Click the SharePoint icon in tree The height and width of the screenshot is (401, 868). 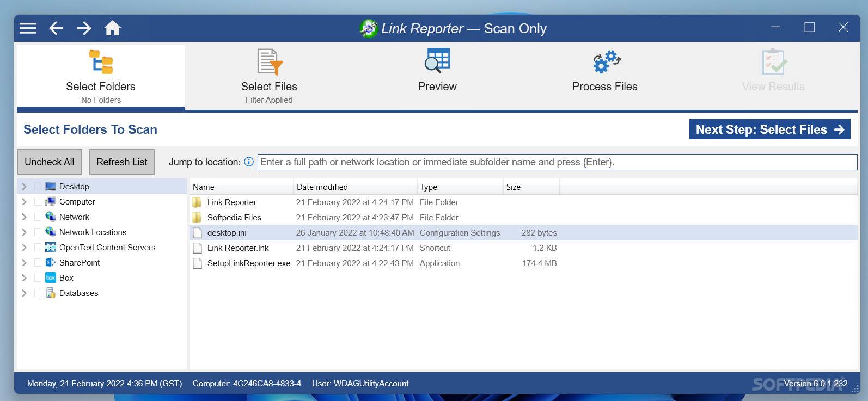coord(51,262)
